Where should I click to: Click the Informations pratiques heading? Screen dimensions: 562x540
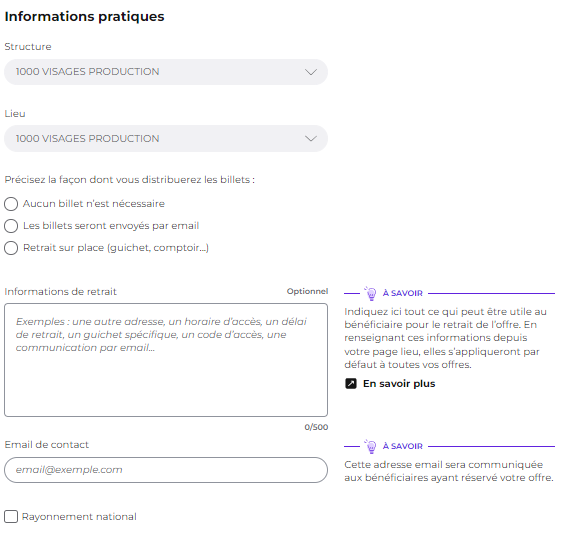tap(84, 16)
